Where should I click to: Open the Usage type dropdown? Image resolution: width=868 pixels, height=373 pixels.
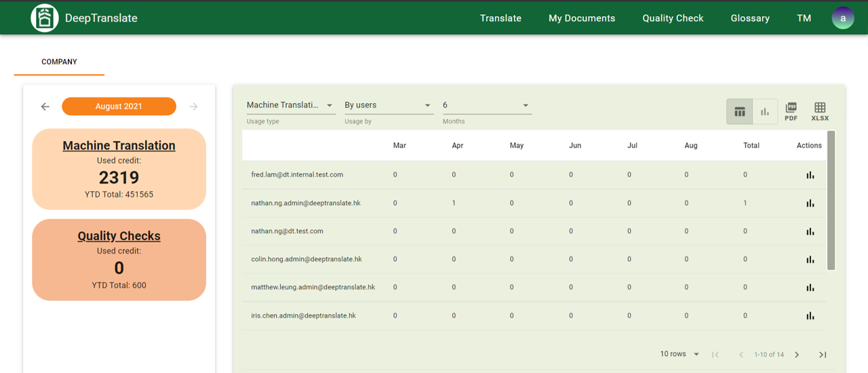[290, 105]
